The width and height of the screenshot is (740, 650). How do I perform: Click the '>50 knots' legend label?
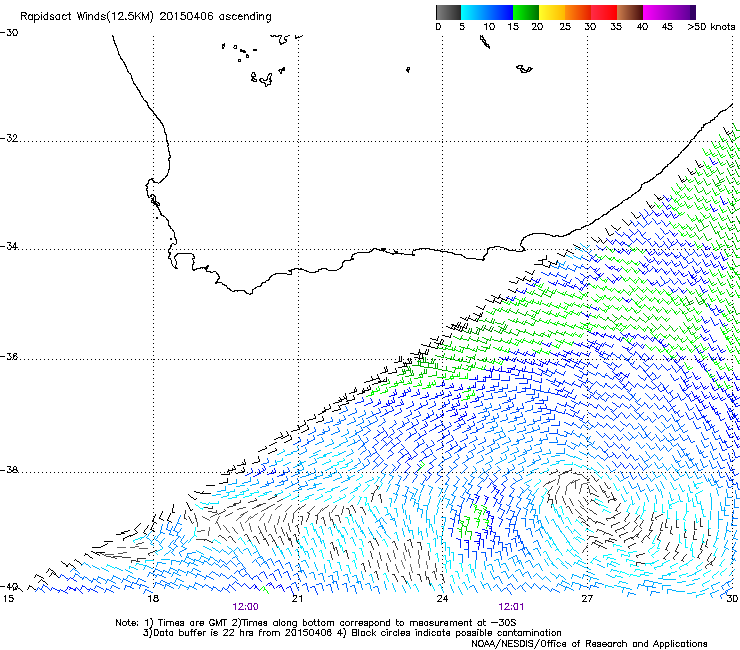pyautogui.click(x=711, y=27)
